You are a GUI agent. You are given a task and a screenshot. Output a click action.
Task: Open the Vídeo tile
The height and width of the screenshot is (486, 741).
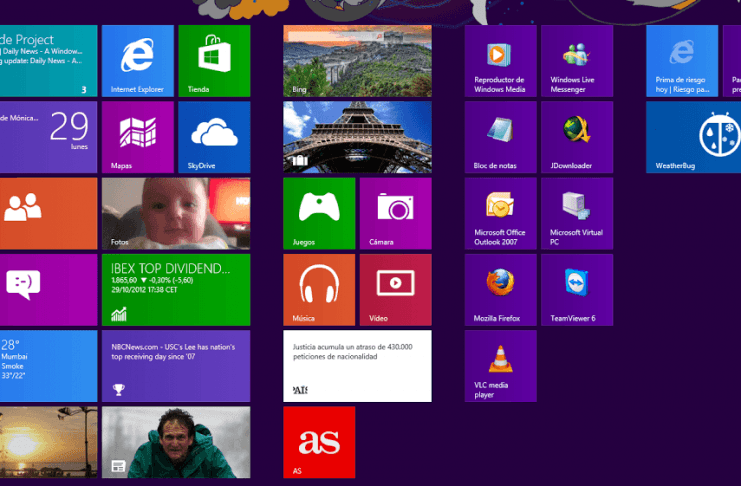(x=396, y=290)
